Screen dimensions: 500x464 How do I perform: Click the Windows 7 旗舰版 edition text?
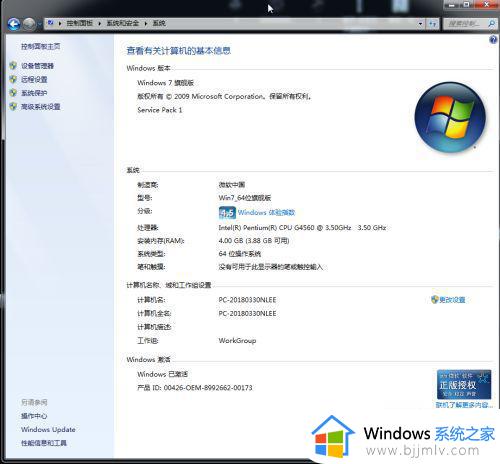point(165,83)
